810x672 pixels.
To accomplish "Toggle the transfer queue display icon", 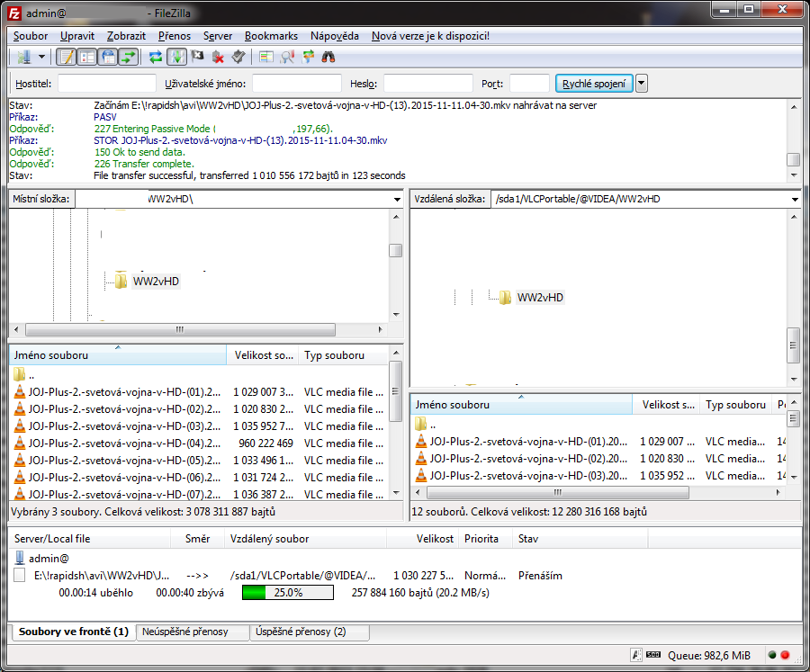I will 130,58.
